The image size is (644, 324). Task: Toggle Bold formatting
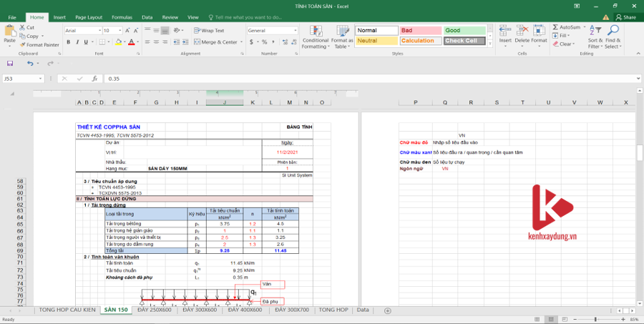coord(68,42)
